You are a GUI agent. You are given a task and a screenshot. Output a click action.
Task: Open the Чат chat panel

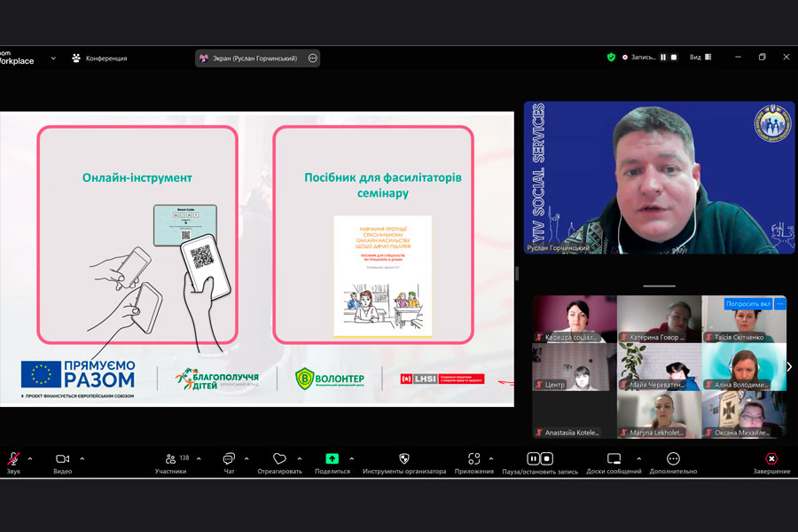(x=229, y=459)
